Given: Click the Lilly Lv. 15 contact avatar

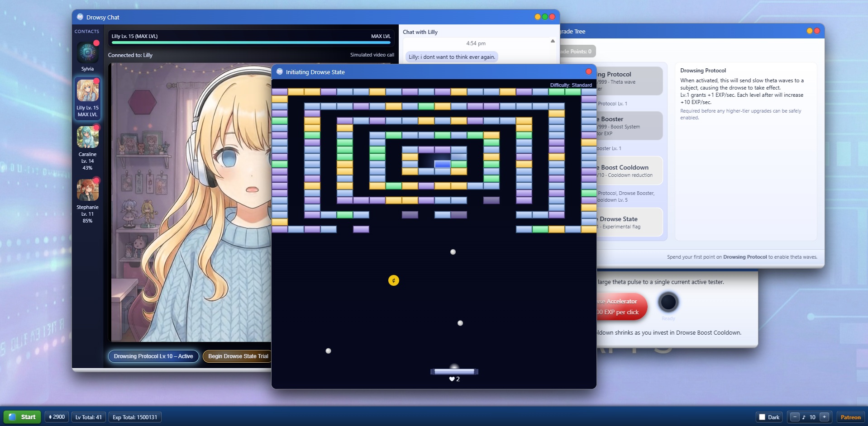Looking at the screenshot, I should tap(87, 90).
